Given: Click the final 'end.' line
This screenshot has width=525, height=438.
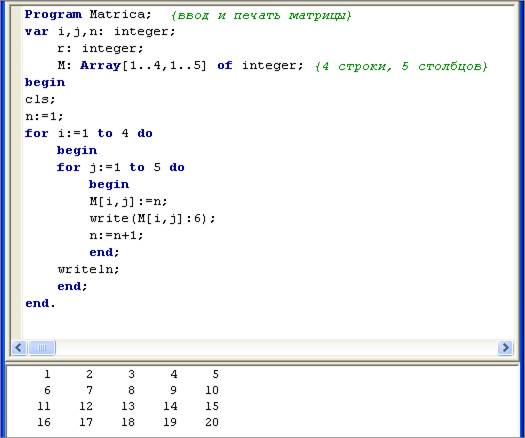Looking at the screenshot, I should [40, 303].
